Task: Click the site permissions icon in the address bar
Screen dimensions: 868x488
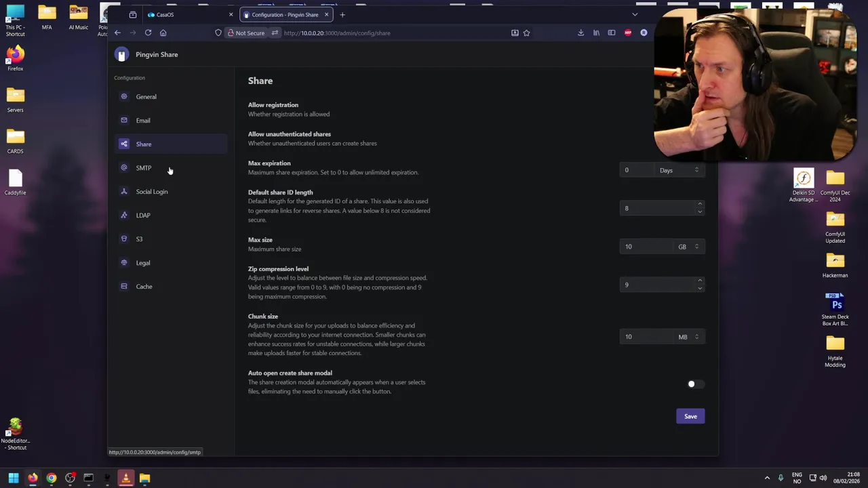Action: point(275,33)
